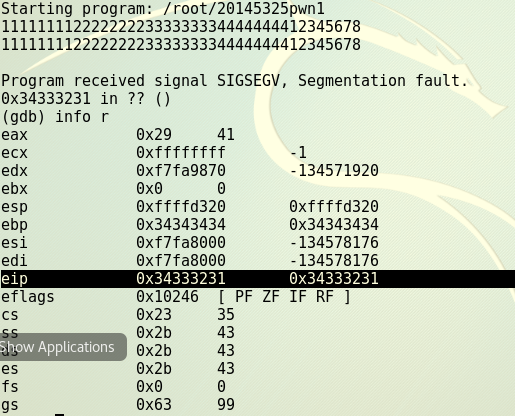
Task: Click ecx value 0xffffffff
Action: (181, 153)
